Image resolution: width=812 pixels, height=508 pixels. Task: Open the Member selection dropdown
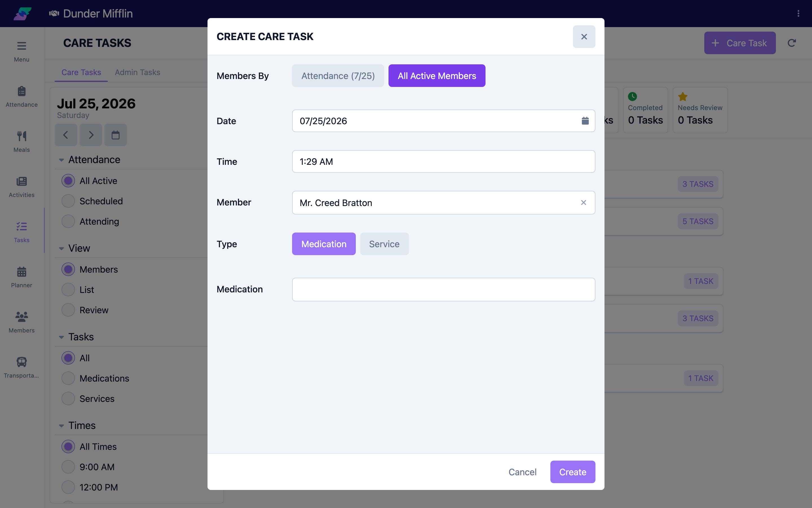(443, 203)
